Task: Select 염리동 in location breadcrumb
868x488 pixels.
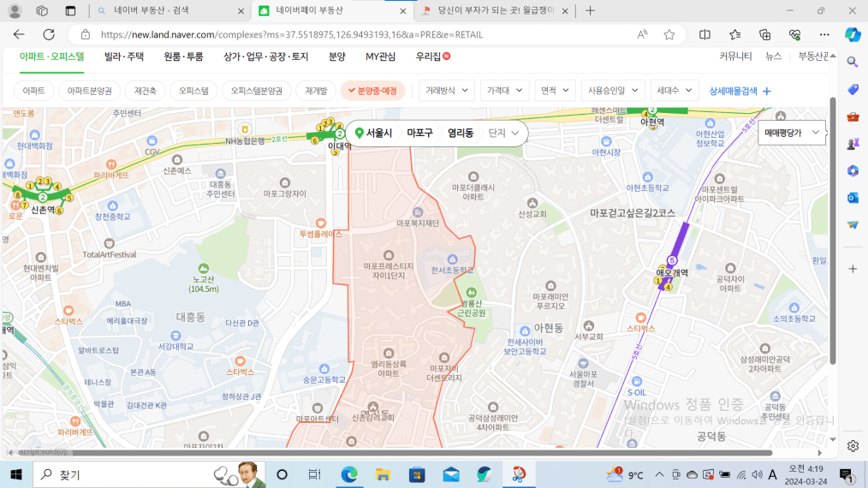Action: click(x=461, y=133)
